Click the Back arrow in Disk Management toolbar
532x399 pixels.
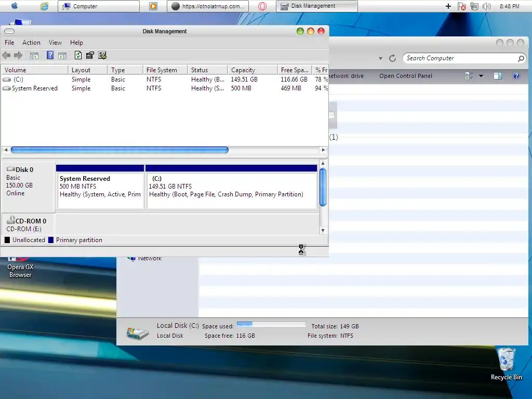6,55
